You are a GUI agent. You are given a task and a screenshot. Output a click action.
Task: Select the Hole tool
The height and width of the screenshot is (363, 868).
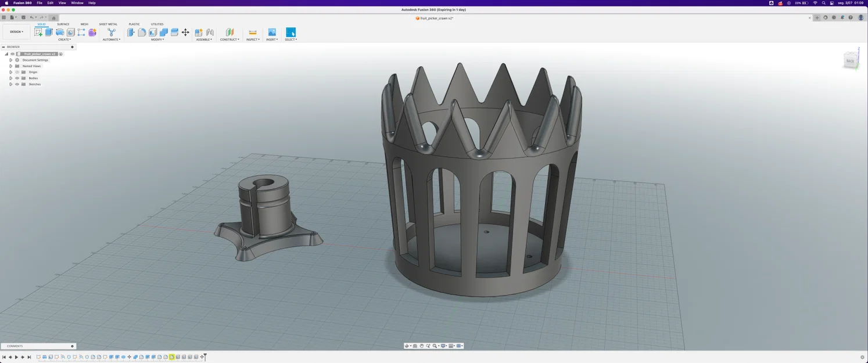(70, 33)
